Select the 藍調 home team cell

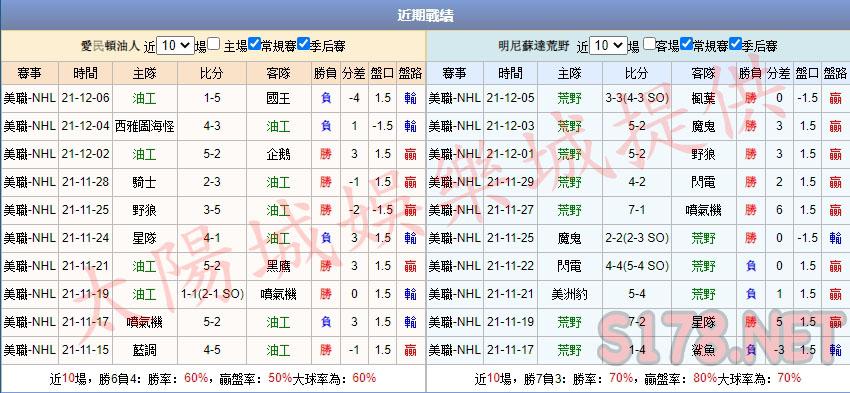pyautogui.click(x=145, y=350)
